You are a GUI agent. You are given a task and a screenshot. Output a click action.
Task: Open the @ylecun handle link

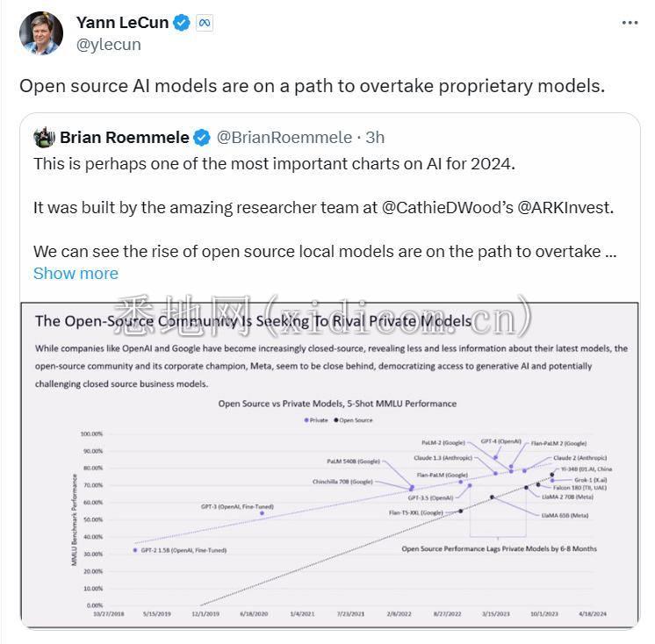click(x=109, y=45)
